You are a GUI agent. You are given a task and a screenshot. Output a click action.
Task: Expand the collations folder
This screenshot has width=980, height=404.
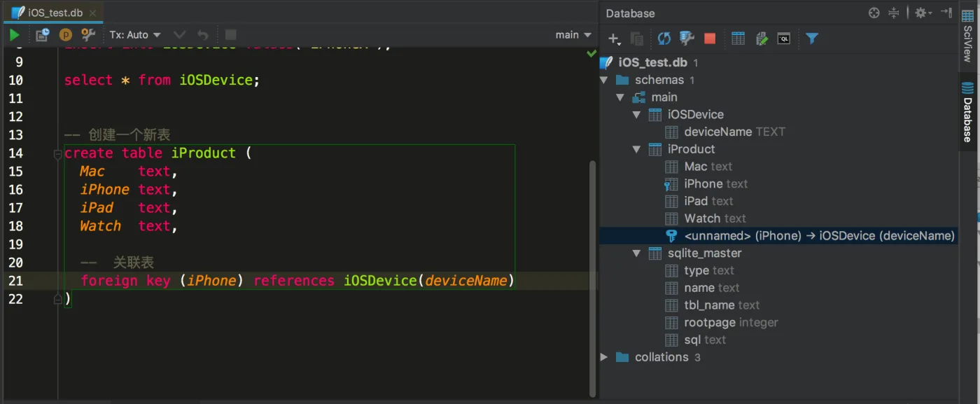click(604, 357)
